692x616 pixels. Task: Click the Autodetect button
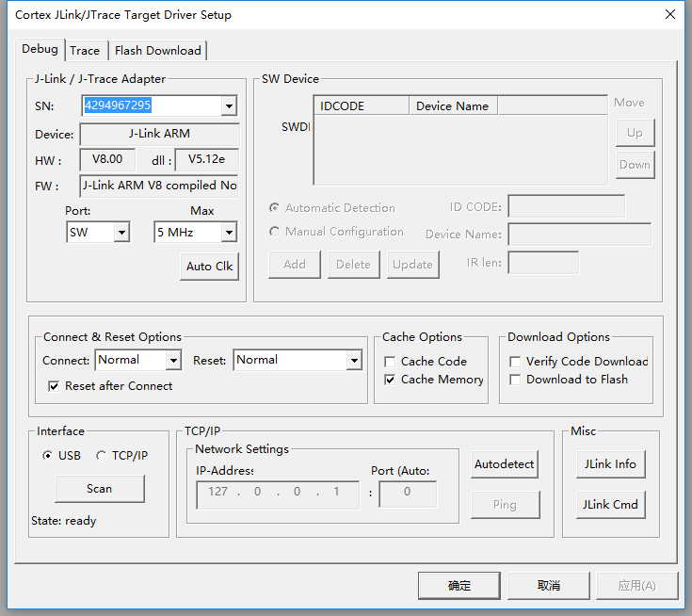click(x=504, y=464)
